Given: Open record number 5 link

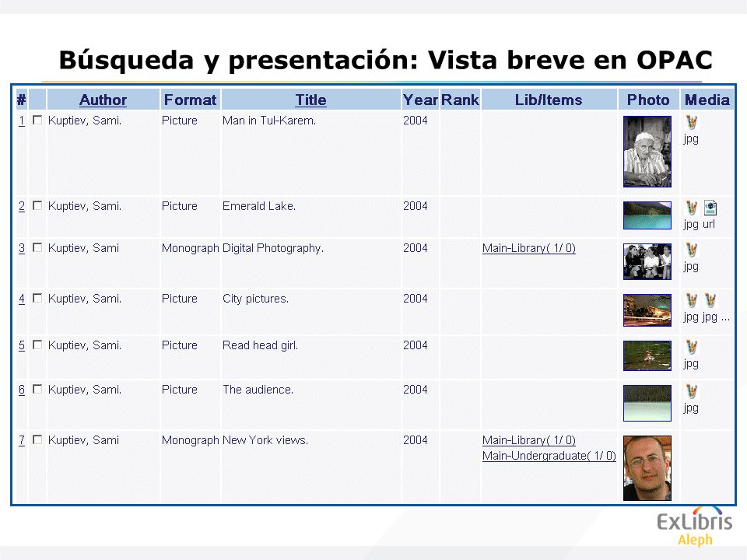Looking at the screenshot, I should (22, 345).
